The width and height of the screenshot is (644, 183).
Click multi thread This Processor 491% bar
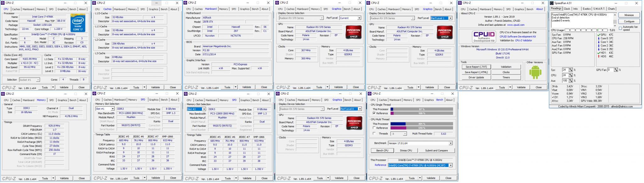pos(422,124)
